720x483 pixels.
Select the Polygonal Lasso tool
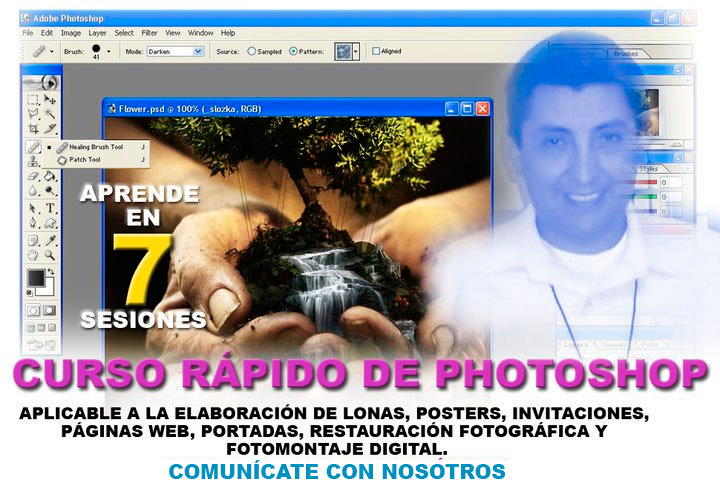33,113
